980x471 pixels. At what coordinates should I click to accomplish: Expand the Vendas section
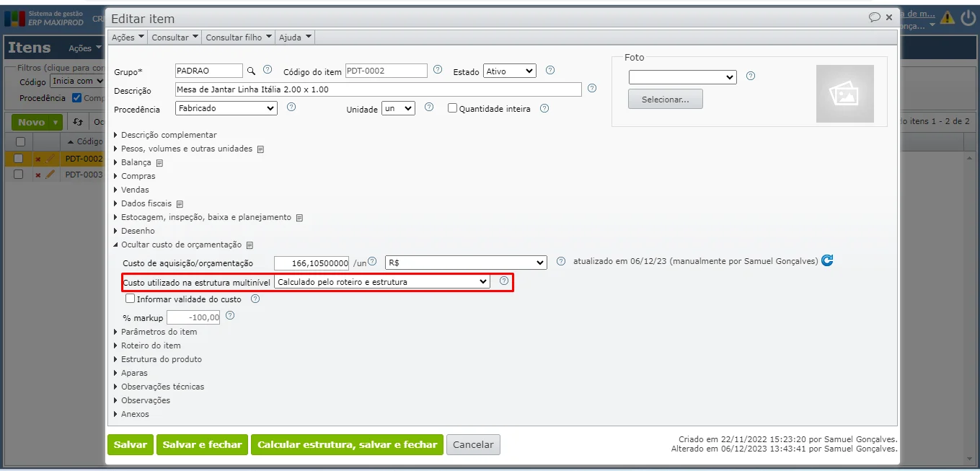coord(131,190)
